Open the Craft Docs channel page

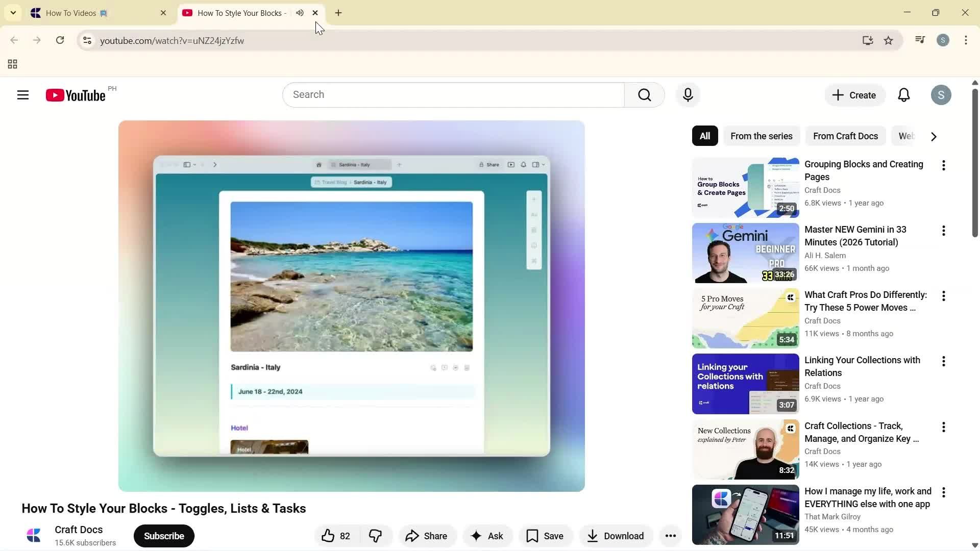pos(78,530)
